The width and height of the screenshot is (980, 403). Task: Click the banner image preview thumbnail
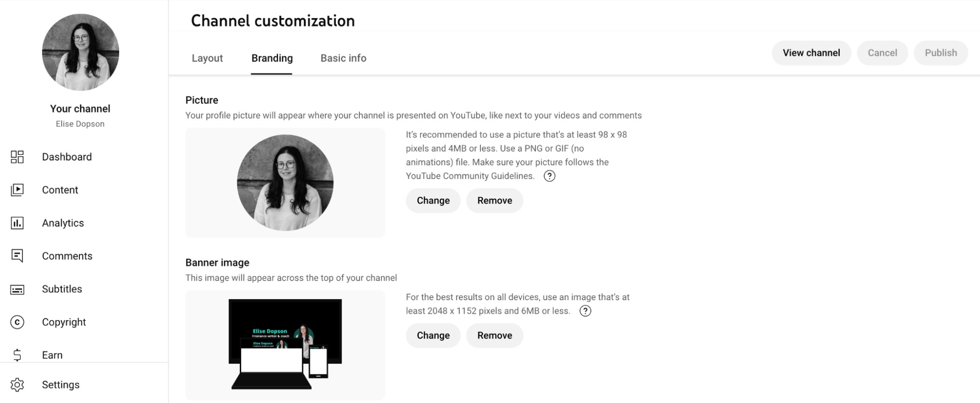(285, 345)
